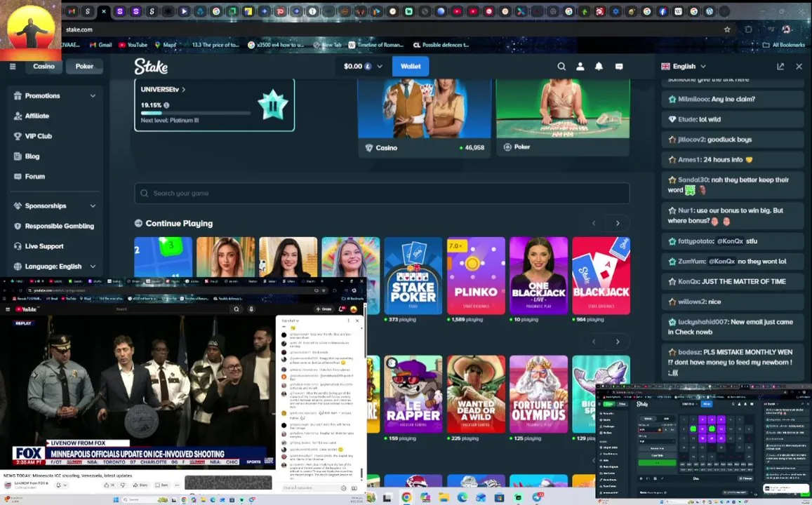Expand the Promotions menu
This screenshot has height=505, width=812.
coord(54,95)
